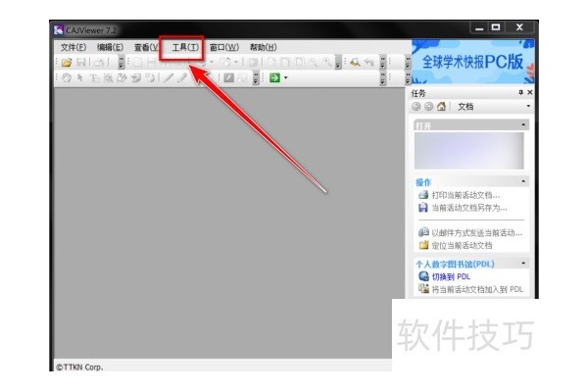Screen dimensions: 588x392
Task: Click the Home icon in task pane
Action: click(441, 107)
